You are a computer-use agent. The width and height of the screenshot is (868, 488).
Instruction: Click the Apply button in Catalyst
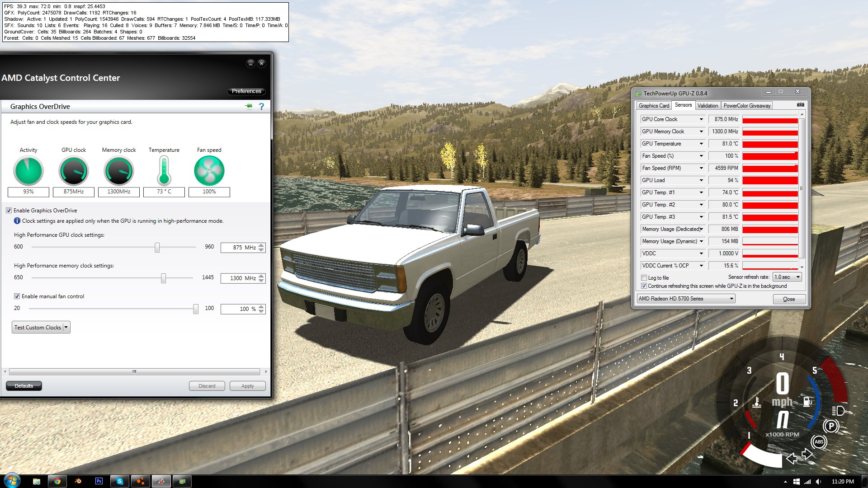click(x=247, y=386)
